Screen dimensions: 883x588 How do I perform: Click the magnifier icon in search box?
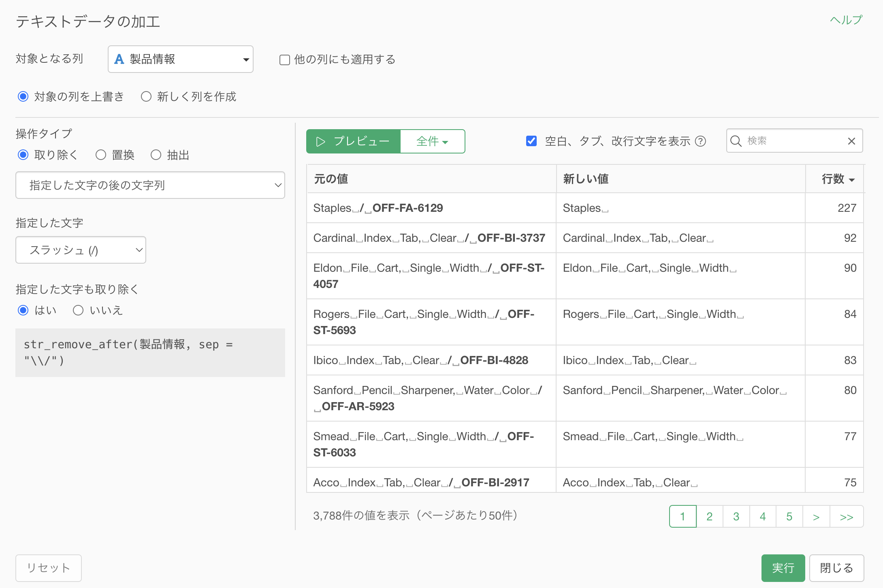tap(736, 141)
